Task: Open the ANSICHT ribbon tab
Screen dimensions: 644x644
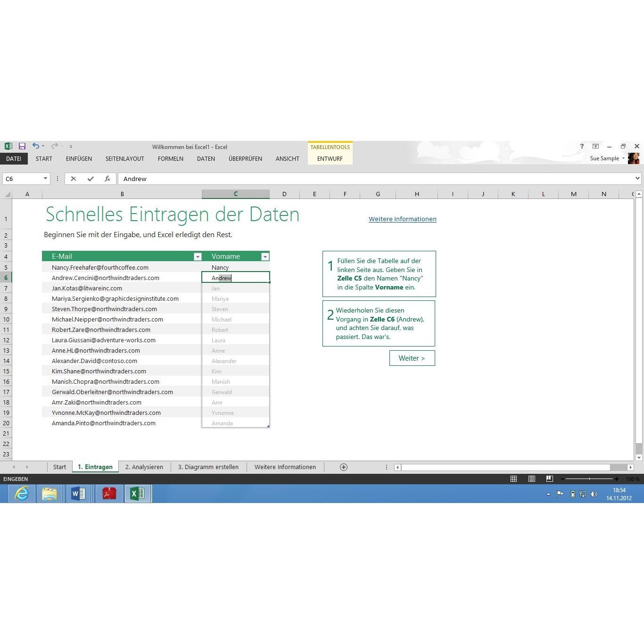Action: (288, 159)
